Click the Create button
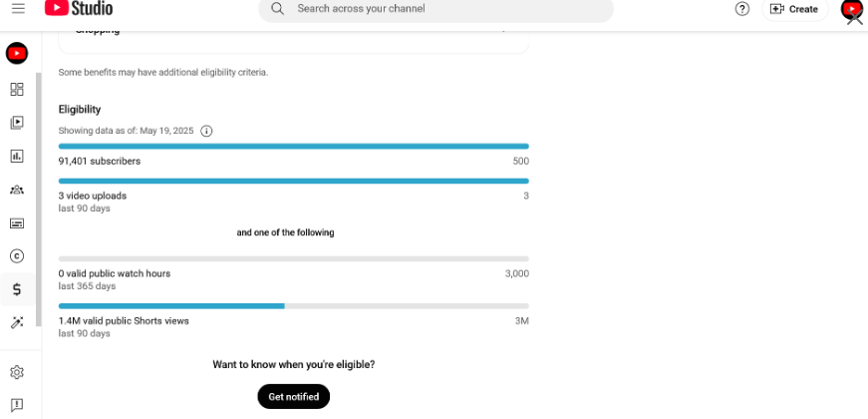Viewport: 868px width, 419px height. click(795, 9)
